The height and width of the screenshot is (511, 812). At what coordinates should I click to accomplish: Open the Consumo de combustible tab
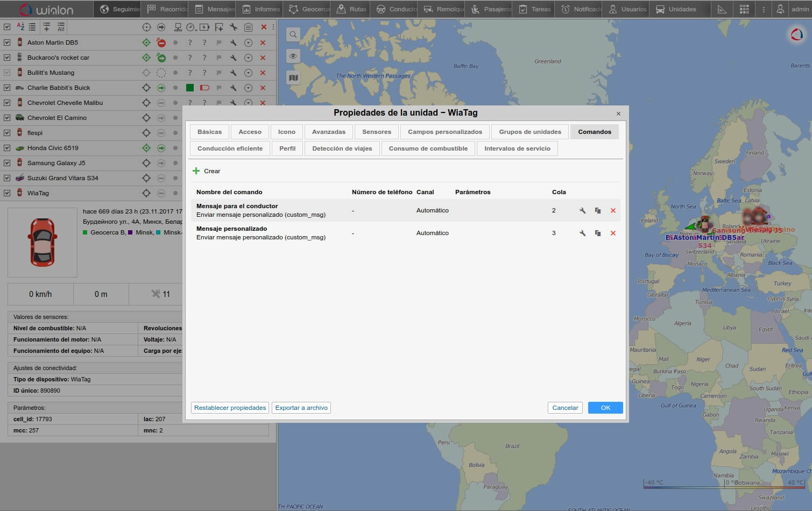pyautogui.click(x=428, y=148)
